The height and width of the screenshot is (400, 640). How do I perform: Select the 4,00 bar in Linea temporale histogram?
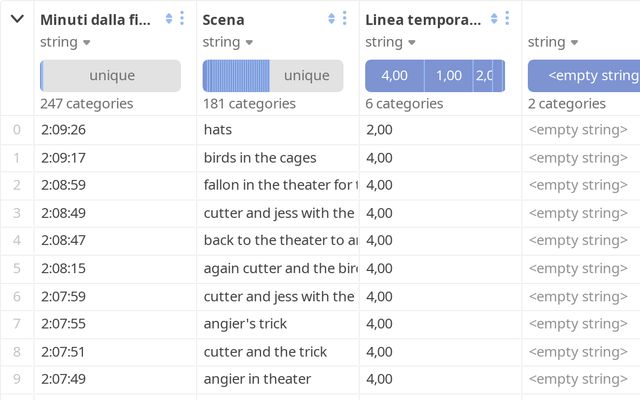pos(394,76)
